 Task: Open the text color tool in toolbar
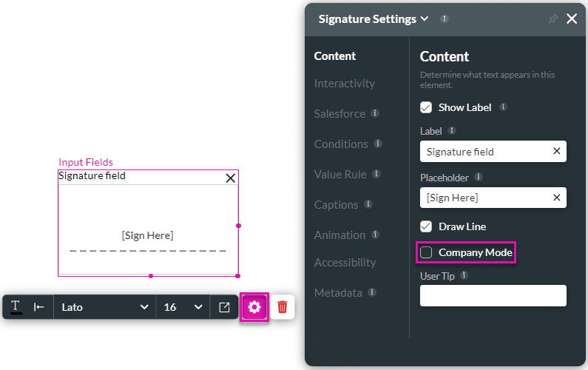[x=16, y=307]
